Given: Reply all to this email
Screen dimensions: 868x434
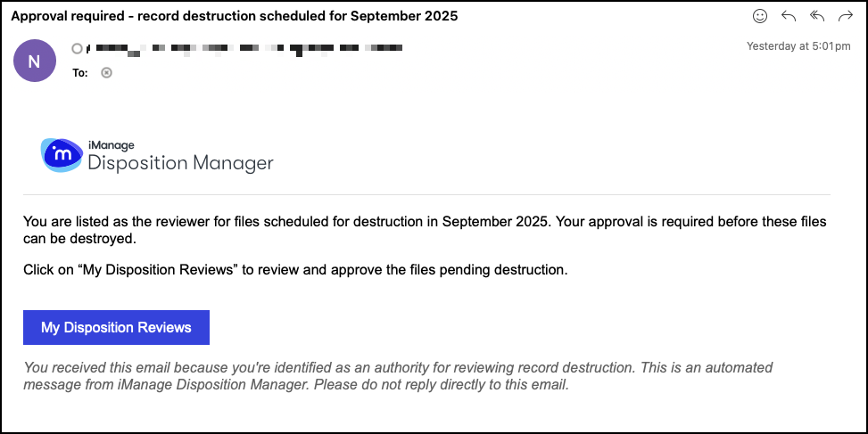Looking at the screenshot, I should coord(816,16).
